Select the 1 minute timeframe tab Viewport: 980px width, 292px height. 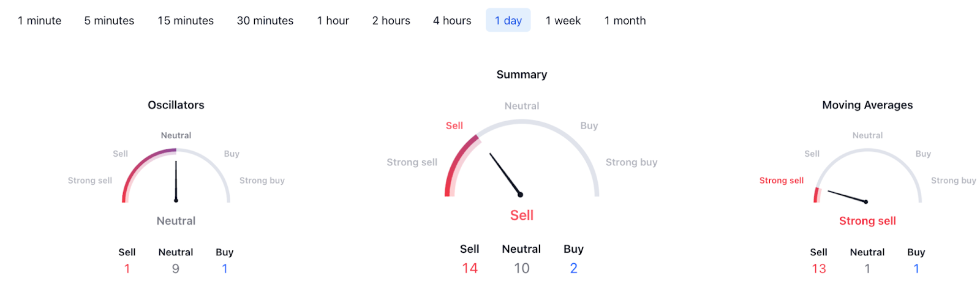click(x=39, y=21)
